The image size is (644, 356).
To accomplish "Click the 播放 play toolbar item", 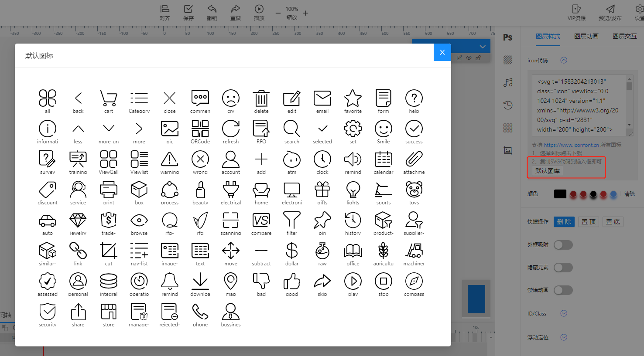I will click(259, 13).
